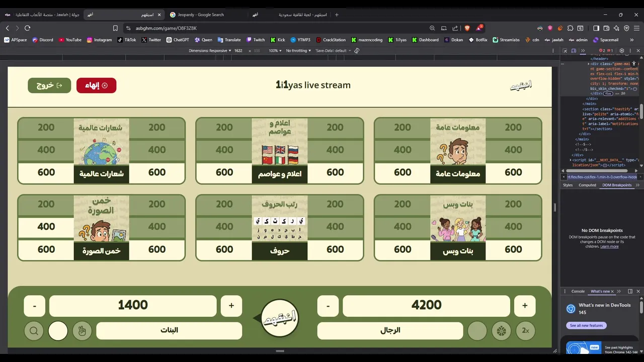
Task: Open DevTools customize kebab menu
Action: point(630,51)
